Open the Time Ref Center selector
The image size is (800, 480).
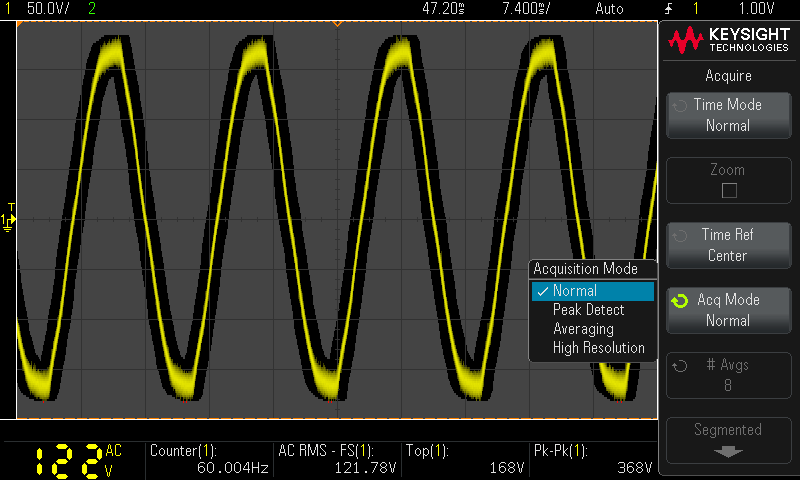pos(728,245)
